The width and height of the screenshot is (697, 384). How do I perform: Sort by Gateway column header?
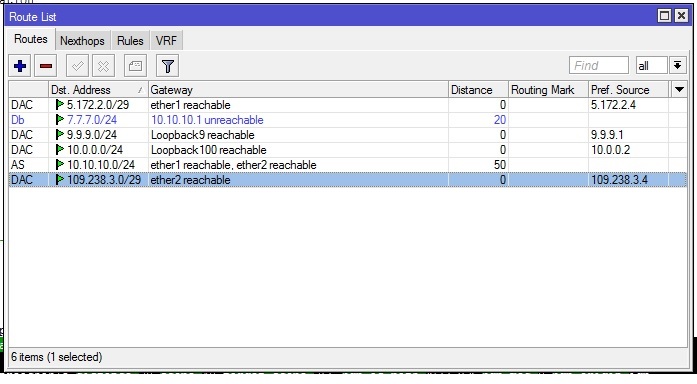(298, 90)
